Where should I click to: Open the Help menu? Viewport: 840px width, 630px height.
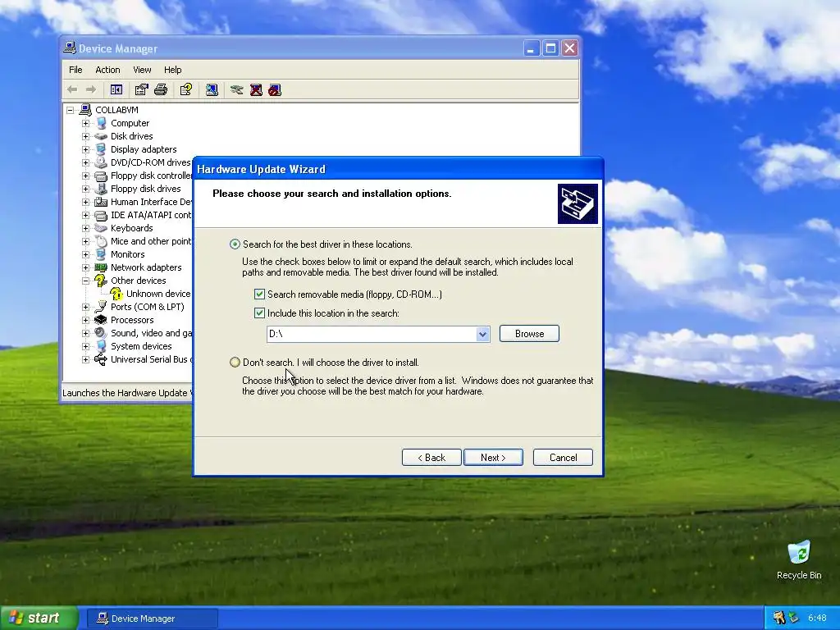172,70
